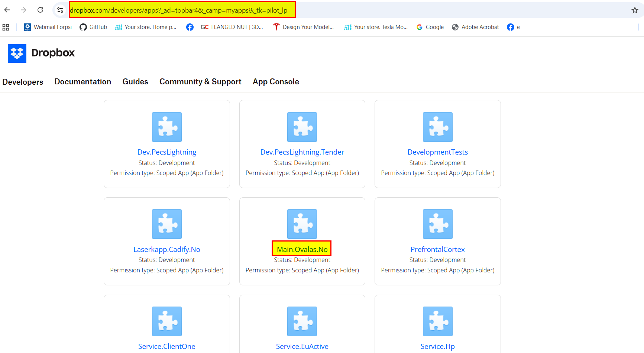Click Permission type text under Dev.PecsLightning.Tender
Viewport: 644px width, 353px height.
302,173
